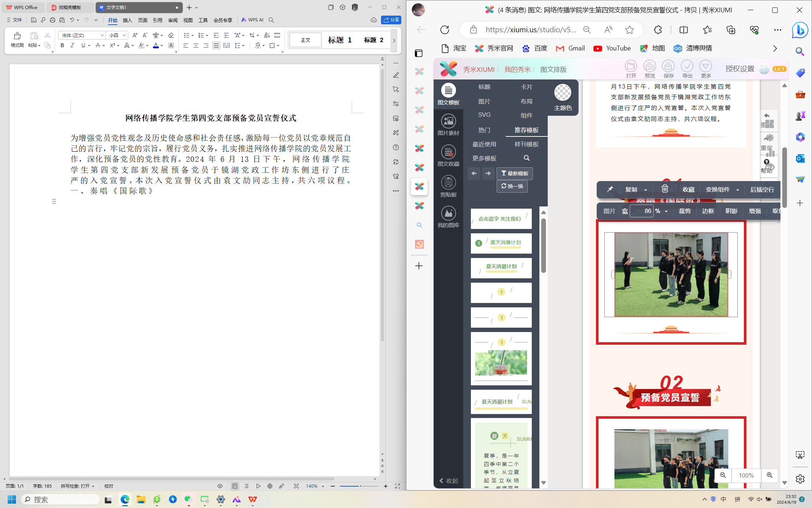Viewport: 812px width, 508px height.
Task: Open 我的图库 in Xiumi sidebar
Action: (x=448, y=217)
